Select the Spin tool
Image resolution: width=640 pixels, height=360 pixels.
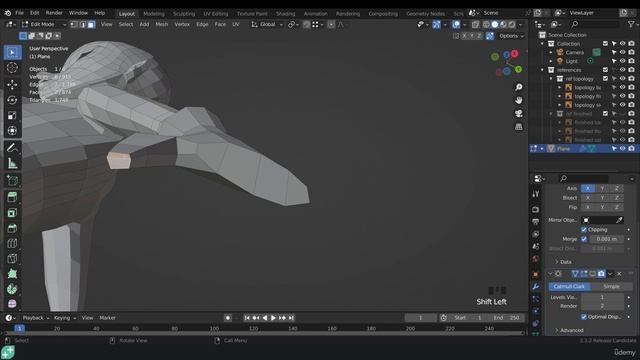pyautogui.click(x=12, y=289)
